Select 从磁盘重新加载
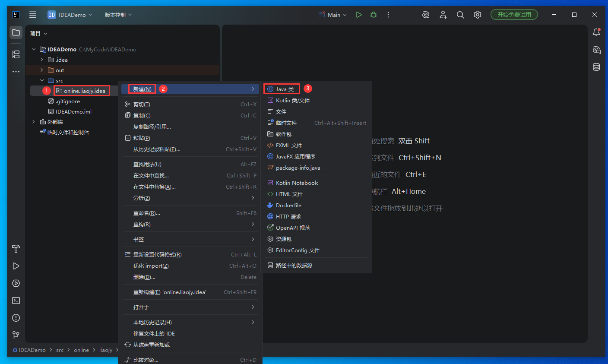Screen dimensions: 608x364 click(190, 345)
